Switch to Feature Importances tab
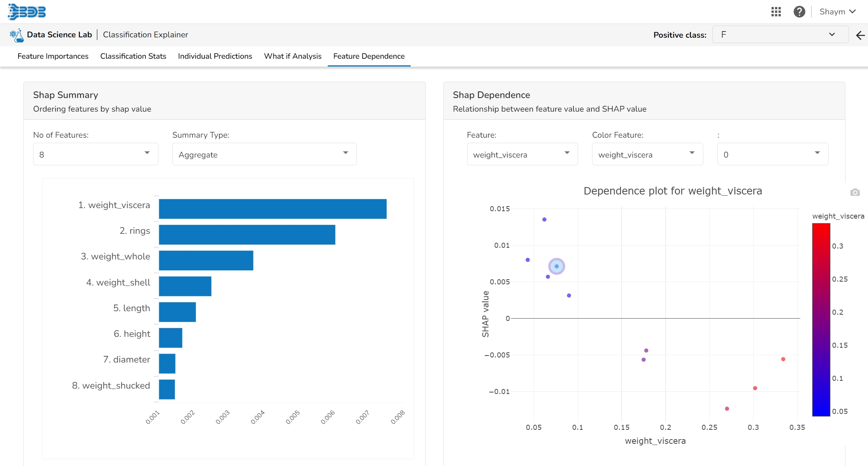 (x=53, y=56)
